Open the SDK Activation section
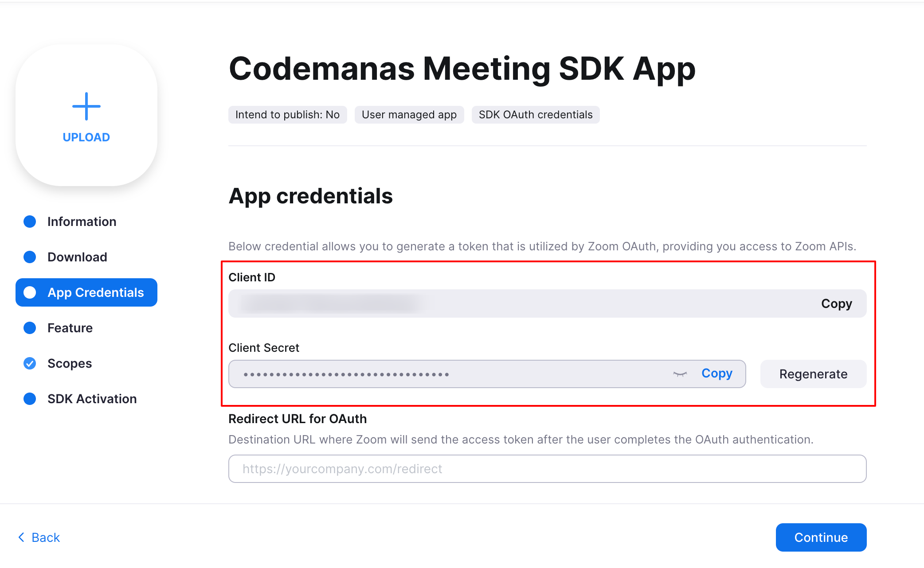This screenshot has width=924, height=568. pos(92,399)
